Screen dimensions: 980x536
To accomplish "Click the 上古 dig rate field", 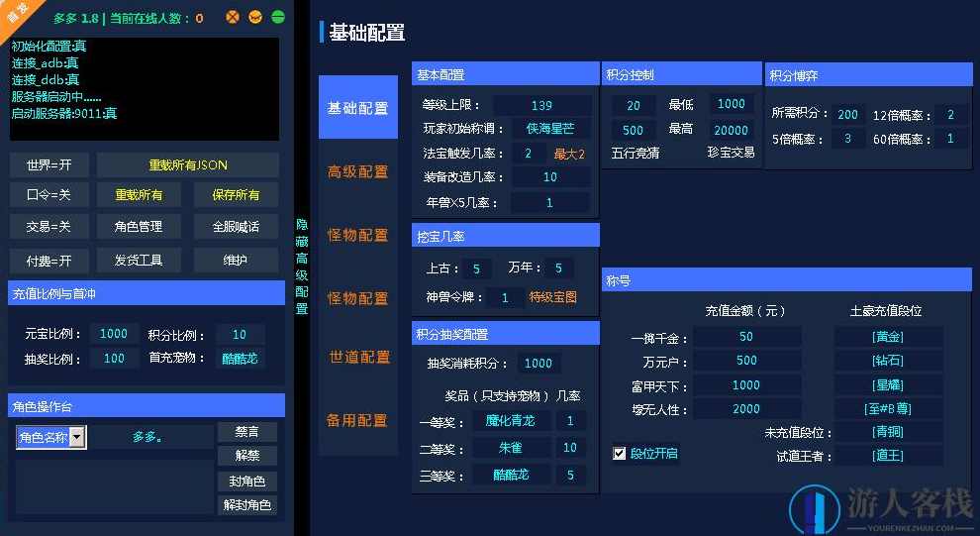I will click(x=476, y=268).
